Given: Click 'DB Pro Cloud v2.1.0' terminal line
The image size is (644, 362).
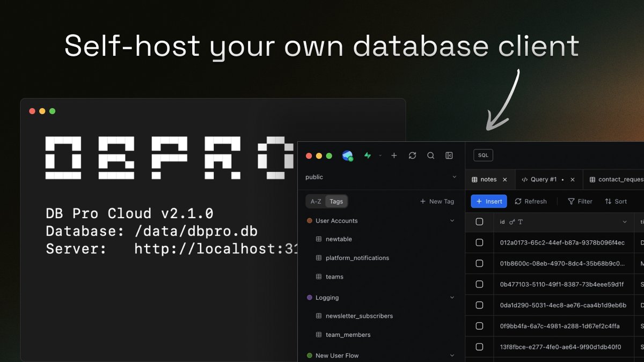Looking at the screenshot, I should pos(129,213).
